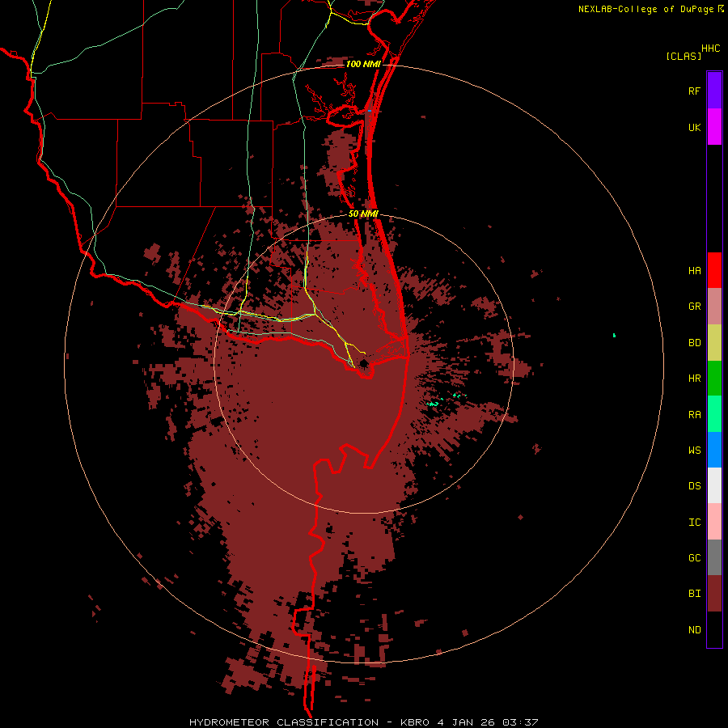The width and height of the screenshot is (728, 728).
Task: Click the HR green legend swatch
Action: [x=714, y=378]
